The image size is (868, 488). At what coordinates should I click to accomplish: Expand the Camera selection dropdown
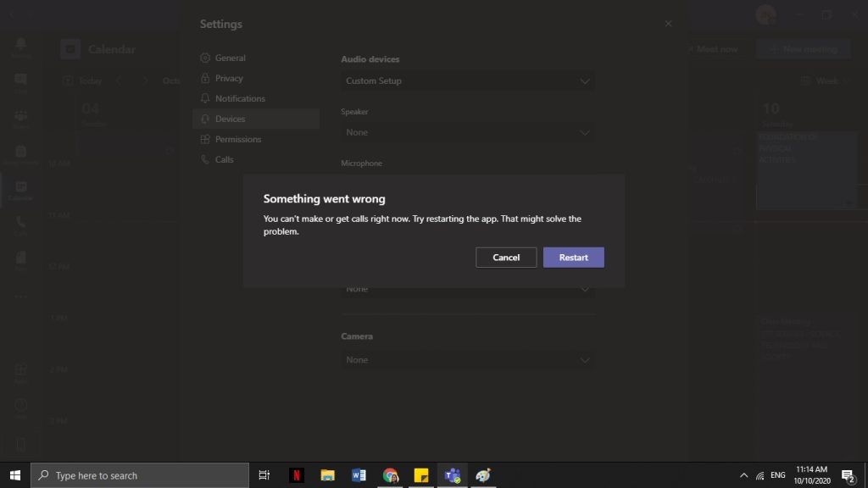pyautogui.click(x=467, y=359)
